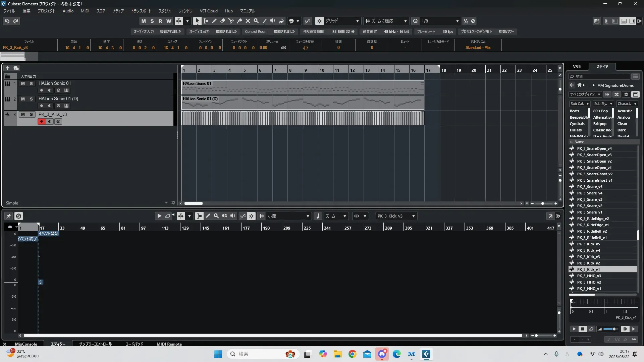Click the media search field
This screenshot has height=362, width=644.
(x=600, y=76)
